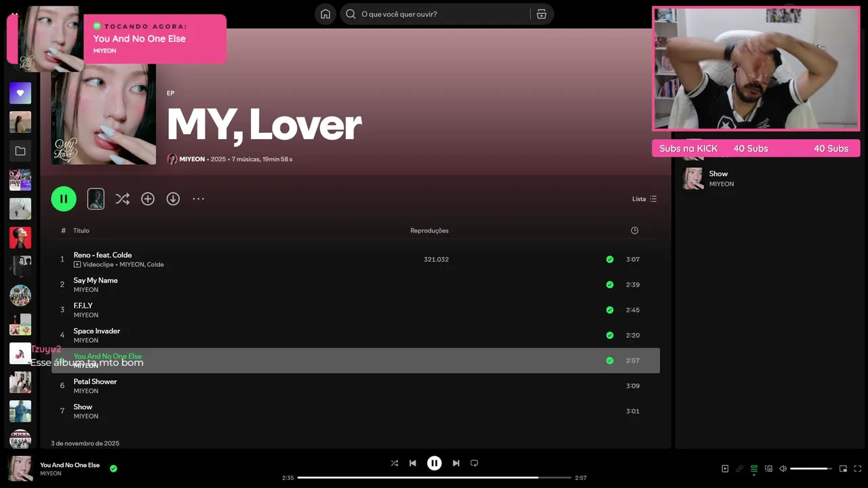Click the MIYEON artist link under album title

(x=192, y=159)
